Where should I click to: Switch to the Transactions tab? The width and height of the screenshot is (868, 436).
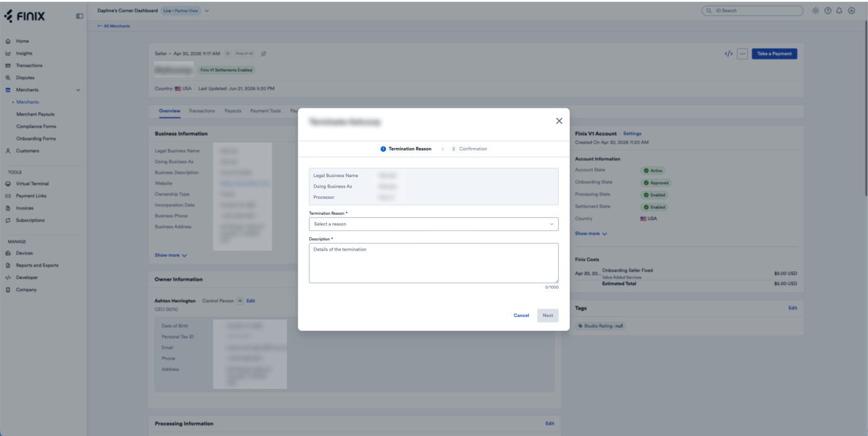(201, 111)
